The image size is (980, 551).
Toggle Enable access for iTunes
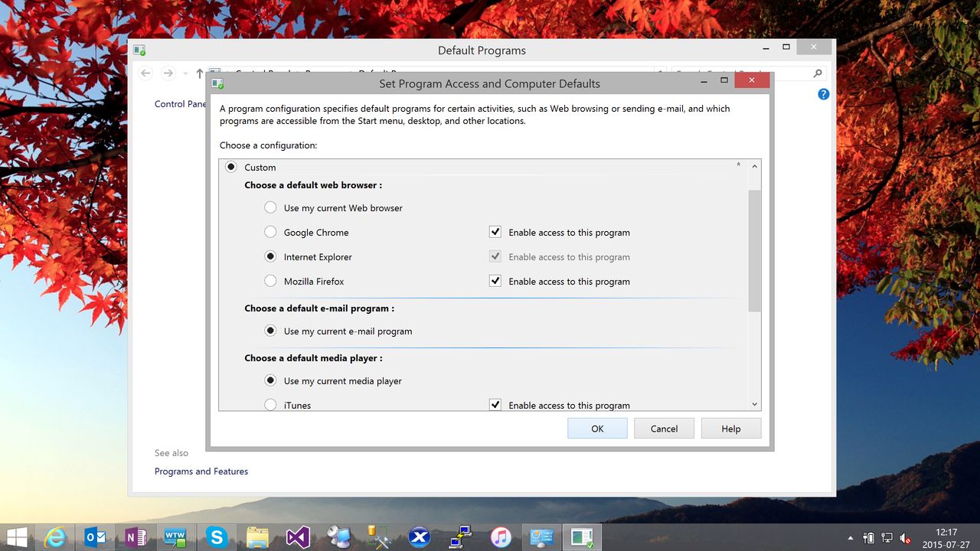click(x=495, y=405)
